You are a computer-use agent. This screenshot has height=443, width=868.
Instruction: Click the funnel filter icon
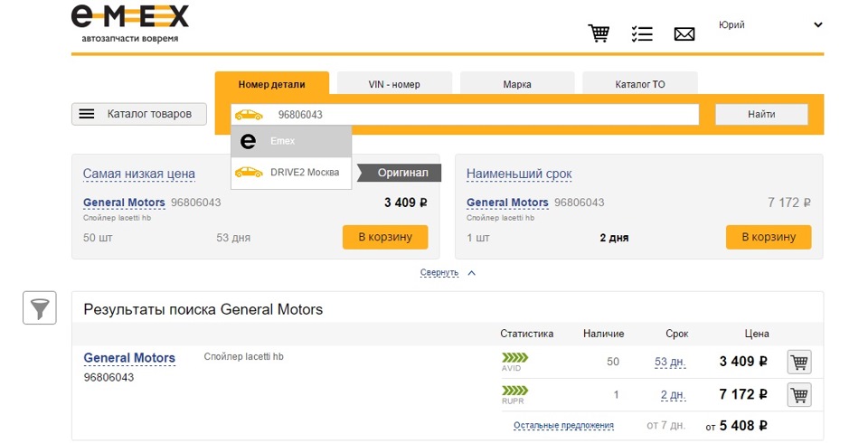click(x=39, y=308)
